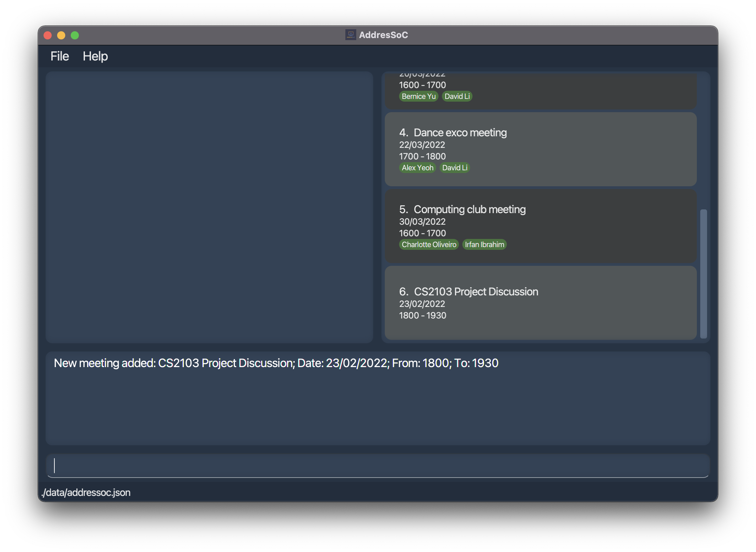Click the meeting list vertical scrollbar
The image size is (756, 552).
pyautogui.click(x=703, y=273)
